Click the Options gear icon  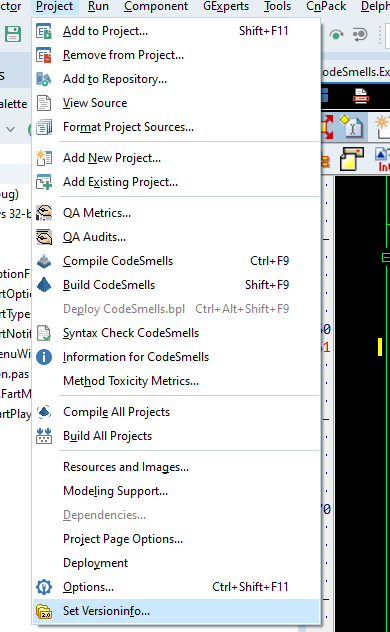pos(44,587)
